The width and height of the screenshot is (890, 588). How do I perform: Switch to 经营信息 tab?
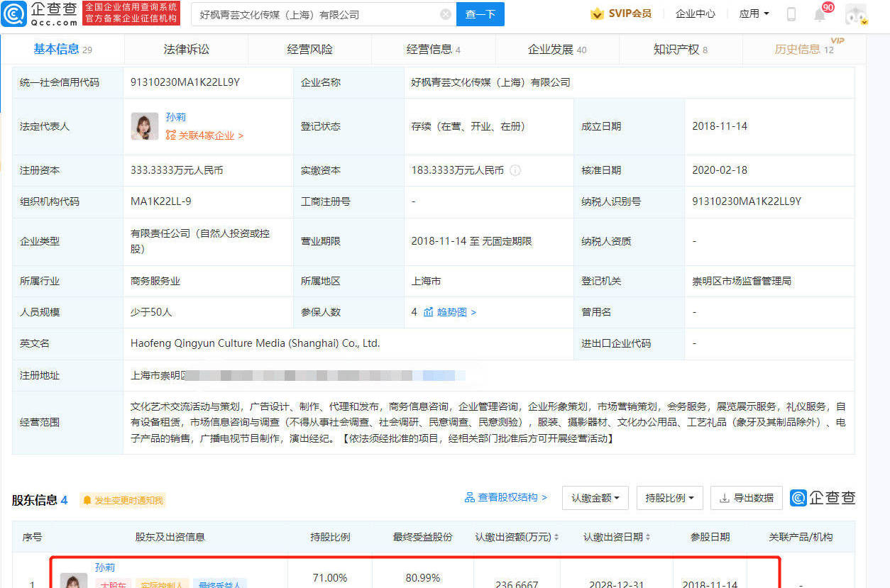coord(433,49)
